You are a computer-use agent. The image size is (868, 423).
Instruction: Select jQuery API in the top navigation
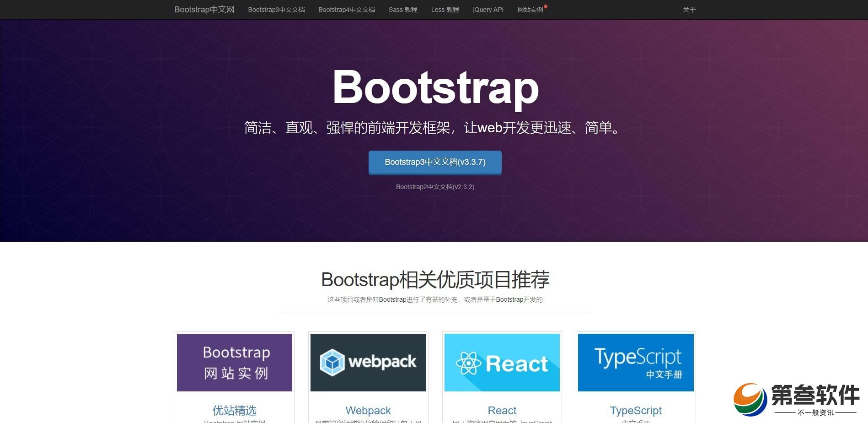point(488,10)
